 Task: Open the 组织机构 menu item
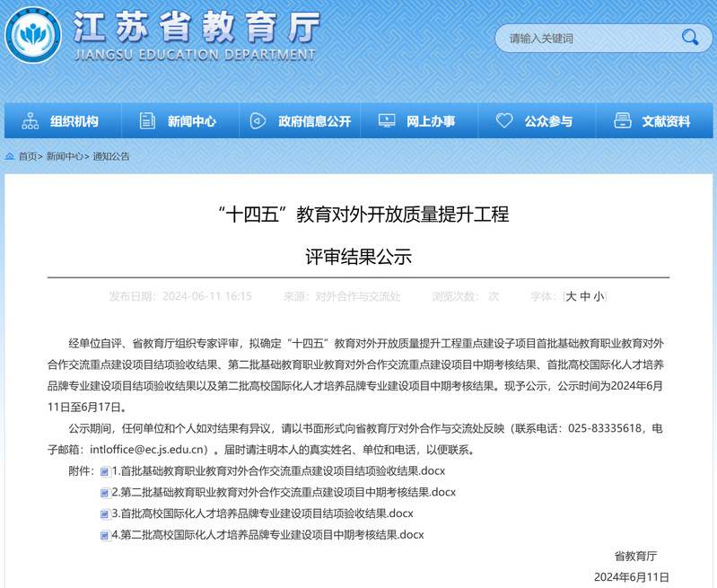[x=74, y=121]
